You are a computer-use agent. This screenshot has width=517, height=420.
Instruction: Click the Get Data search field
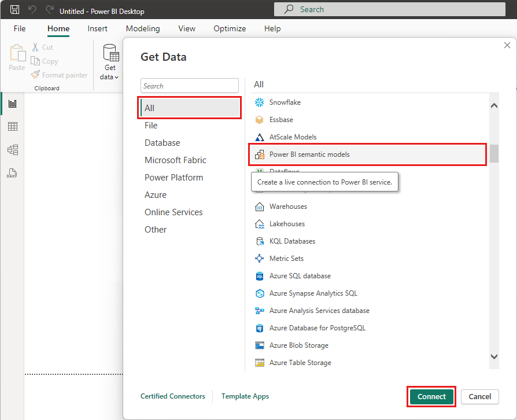(x=190, y=86)
